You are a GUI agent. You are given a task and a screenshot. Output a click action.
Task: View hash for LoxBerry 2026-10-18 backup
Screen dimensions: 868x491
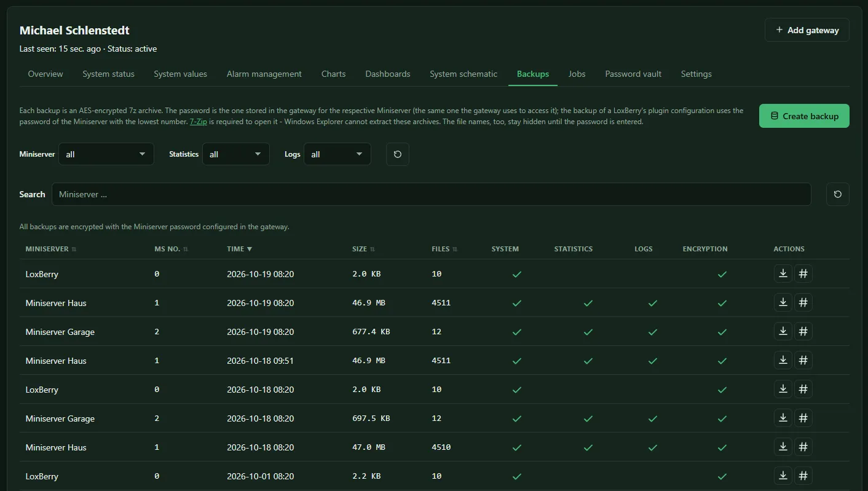click(803, 389)
